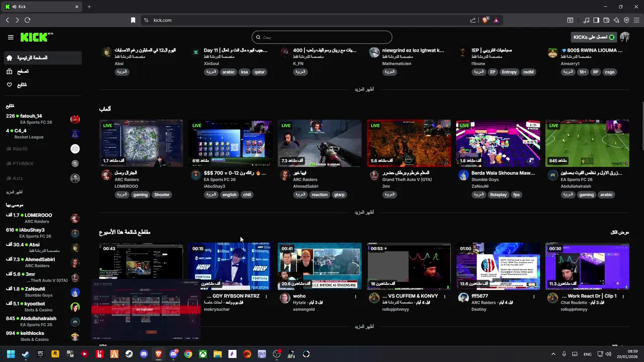Select the Kick browser tab
The width and height of the screenshot is (644, 362).
pos(41,7)
